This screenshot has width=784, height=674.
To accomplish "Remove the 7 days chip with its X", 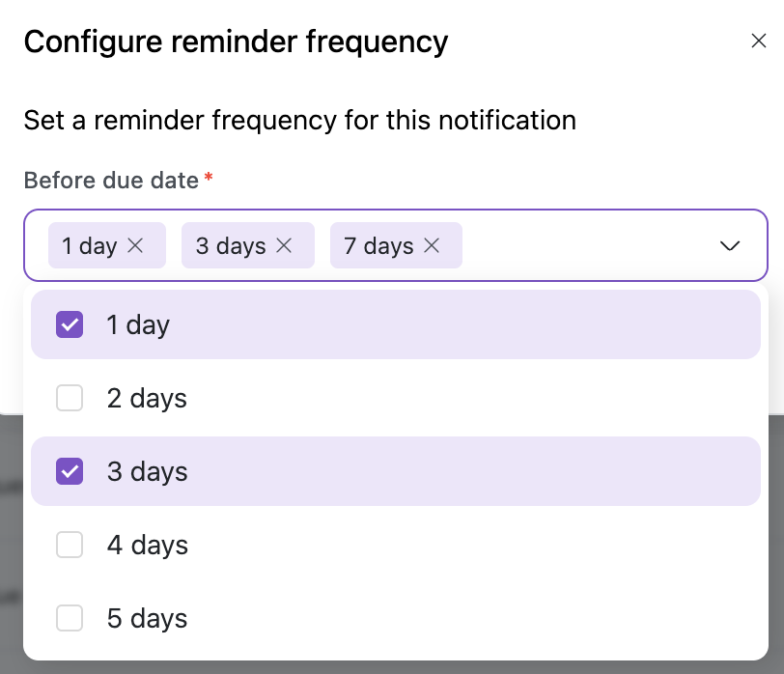I will (x=432, y=246).
